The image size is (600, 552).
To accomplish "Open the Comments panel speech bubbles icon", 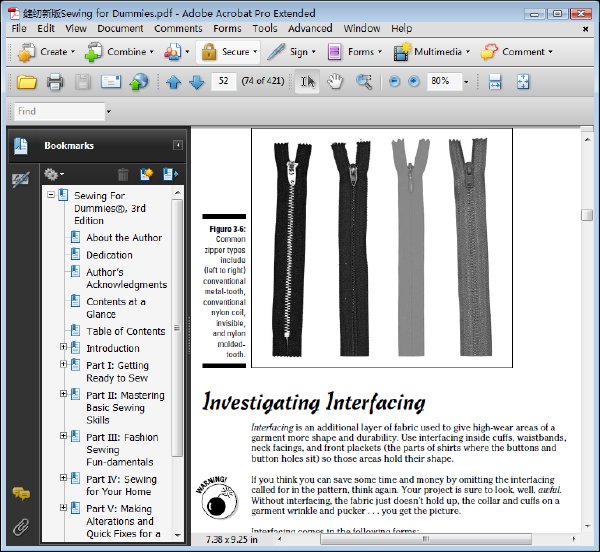I will (21, 493).
